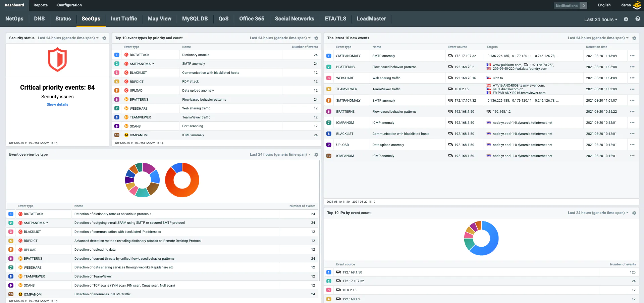The width and height of the screenshot is (644, 303).
Task: Expand the main Last 24 hours time selector
Action: point(600,19)
